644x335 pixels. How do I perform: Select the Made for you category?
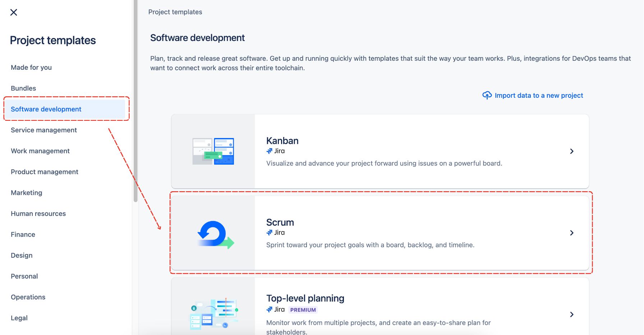[31, 67]
